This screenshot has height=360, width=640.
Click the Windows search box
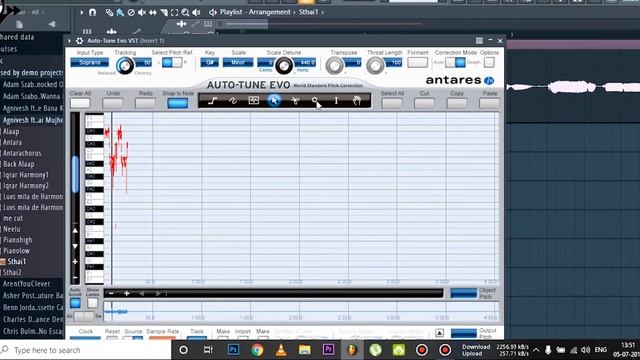[85, 350]
